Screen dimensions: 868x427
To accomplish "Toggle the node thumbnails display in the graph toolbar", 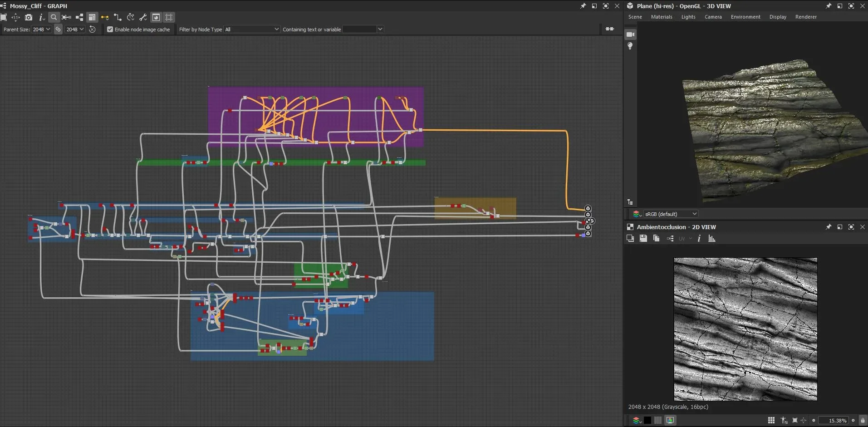I will (156, 17).
